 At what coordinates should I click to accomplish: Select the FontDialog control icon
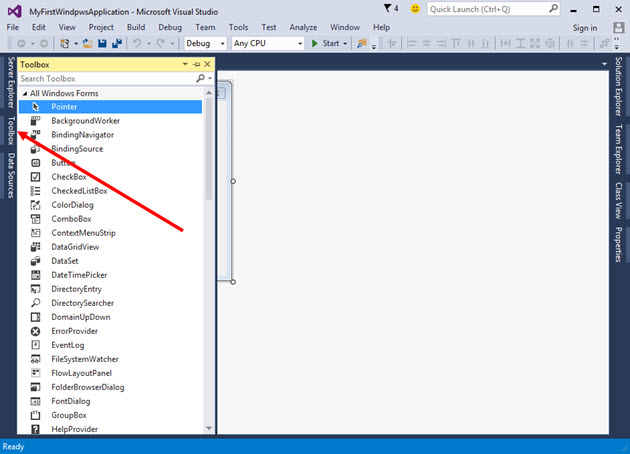coord(35,401)
